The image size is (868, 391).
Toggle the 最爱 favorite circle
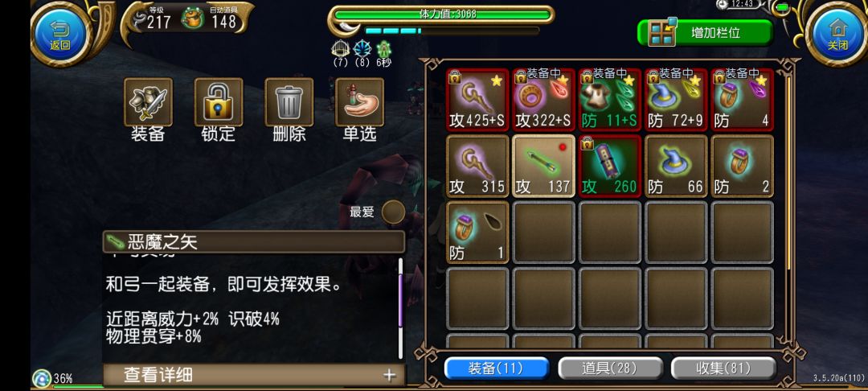[x=393, y=212]
